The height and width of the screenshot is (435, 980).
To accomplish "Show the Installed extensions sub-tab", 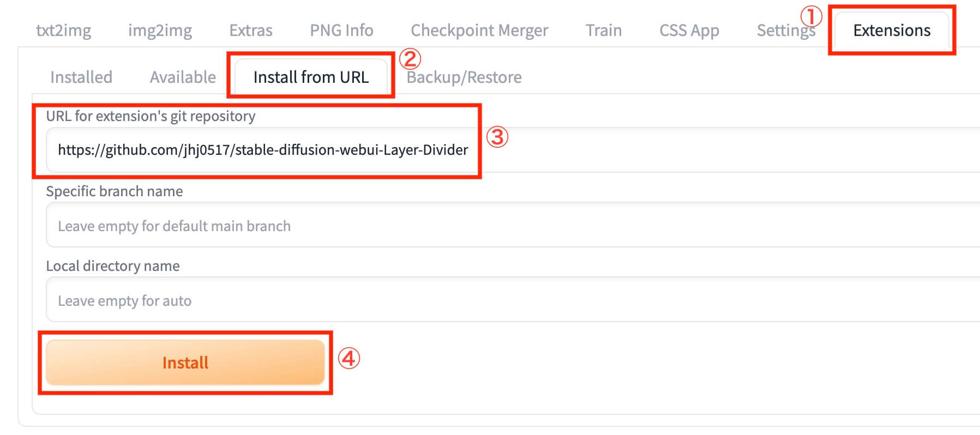I will tap(81, 77).
